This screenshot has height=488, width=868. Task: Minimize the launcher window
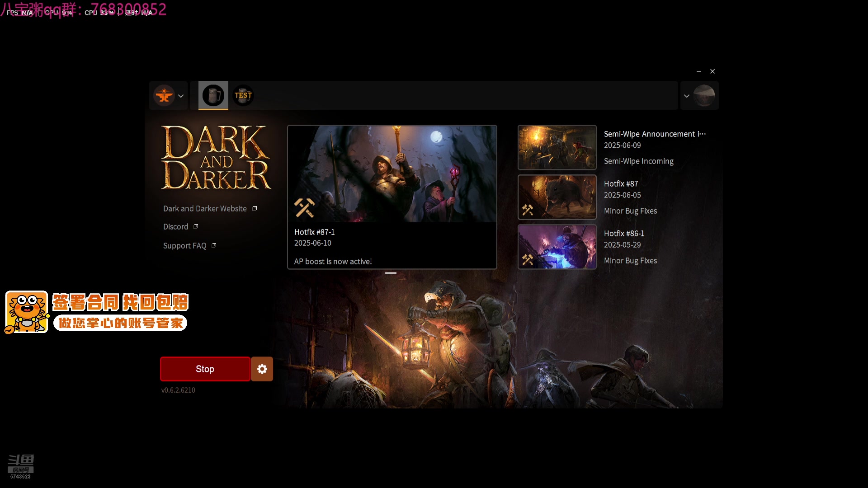pos(699,71)
